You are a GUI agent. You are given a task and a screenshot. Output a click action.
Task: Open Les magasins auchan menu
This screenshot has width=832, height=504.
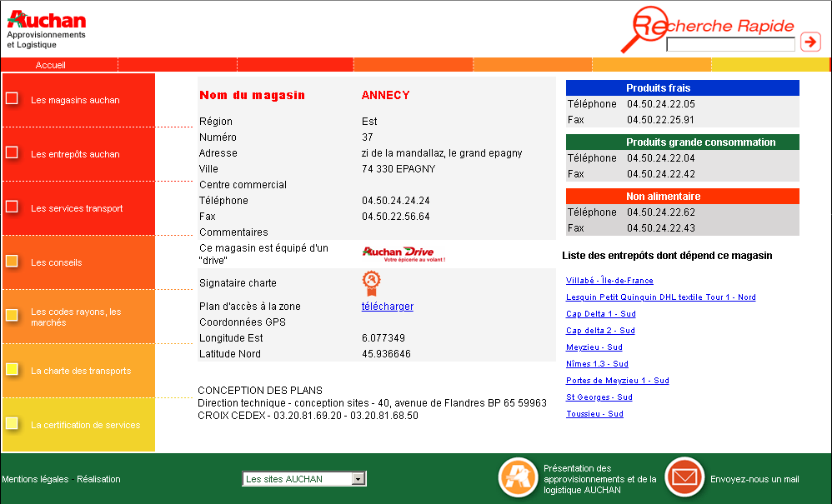coord(75,100)
